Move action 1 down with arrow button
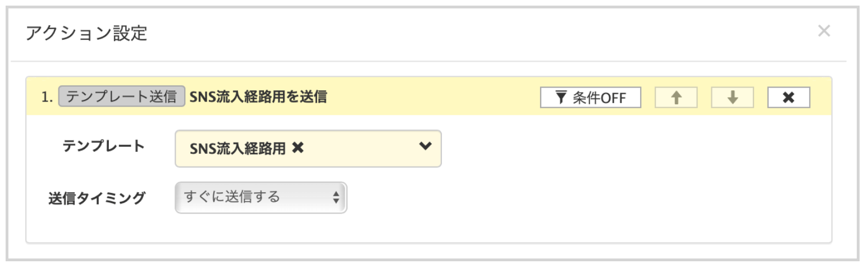This screenshot has height=268, width=868. click(732, 98)
